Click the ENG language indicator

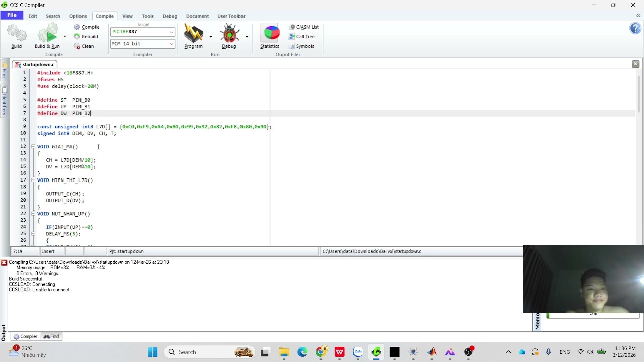pos(565,352)
